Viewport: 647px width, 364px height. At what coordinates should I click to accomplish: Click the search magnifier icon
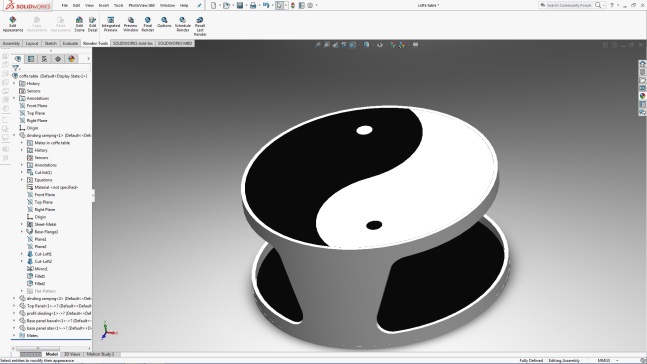point(598,5)
